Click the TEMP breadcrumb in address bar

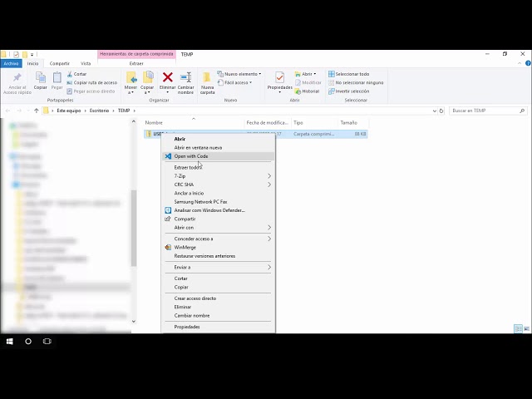tap(124, 111)
